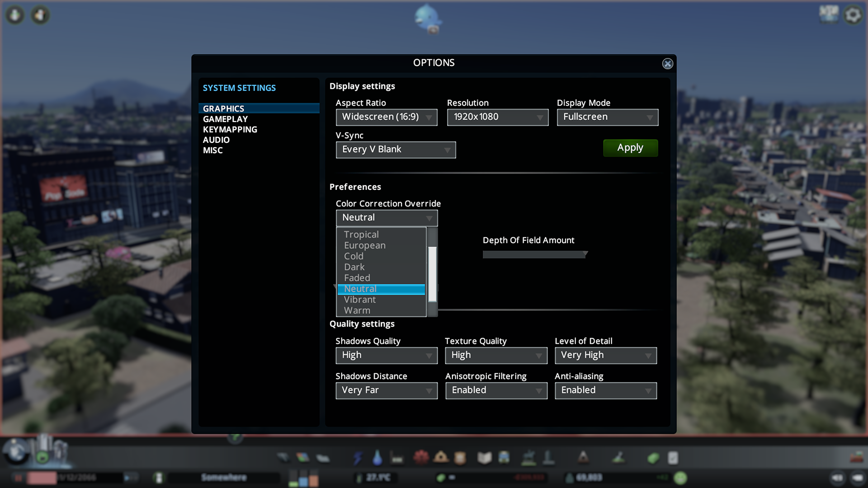Click the close Options window button
This screenshot has height=488, width=868.
coord(668,64)
